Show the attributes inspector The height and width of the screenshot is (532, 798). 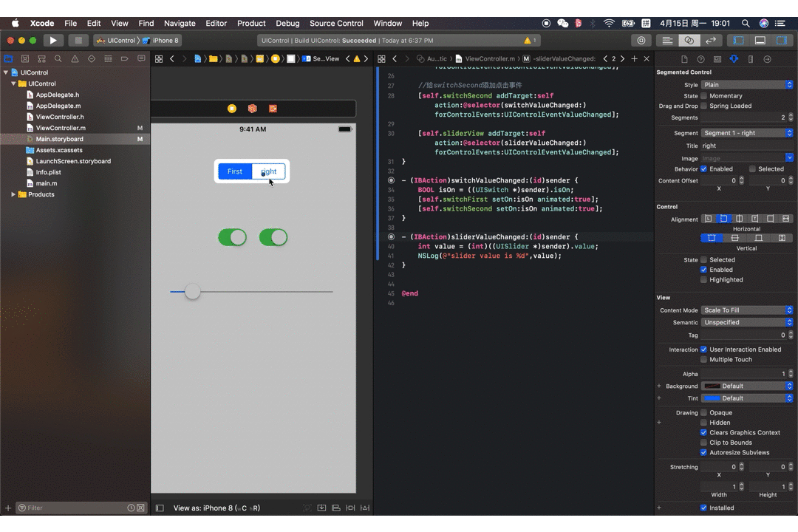[x=734, y=59]
